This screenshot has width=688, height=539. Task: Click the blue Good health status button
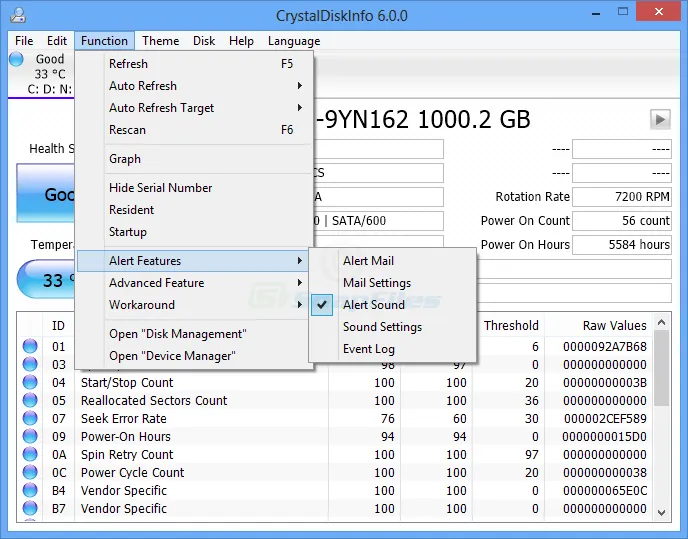click(46, 194)
